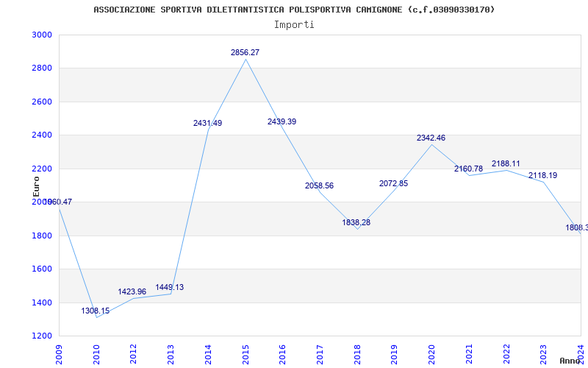This screenshot has width=588, height=368.
Task: Select the 2072.85 data point label
Action: click(x=393, y=183)
